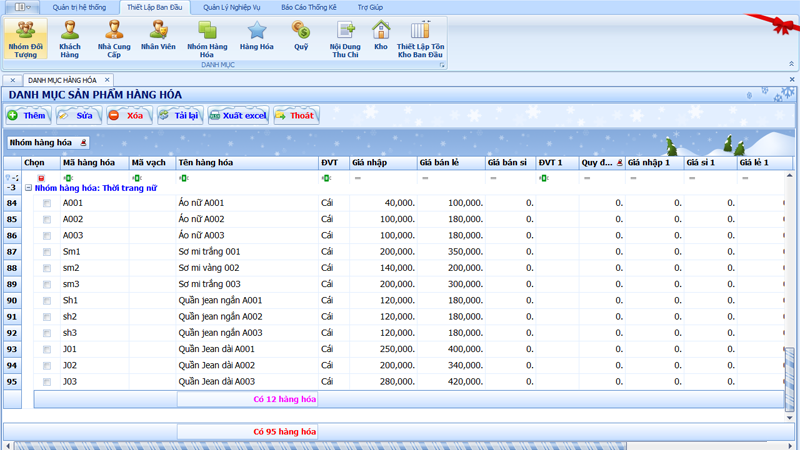Click scroll up arrow of grid

tap(790, 175)
